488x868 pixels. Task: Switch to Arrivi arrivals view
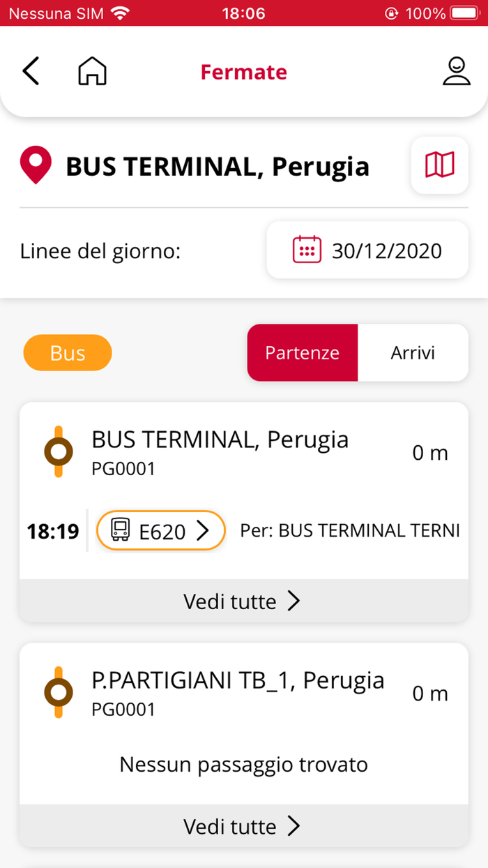click(x=413, y=352)
